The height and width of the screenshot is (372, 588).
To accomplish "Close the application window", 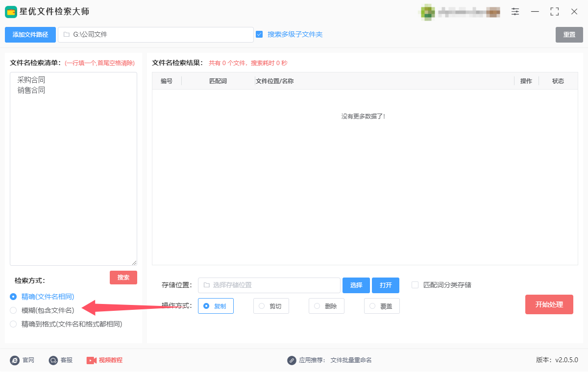I will click(574, 12).
